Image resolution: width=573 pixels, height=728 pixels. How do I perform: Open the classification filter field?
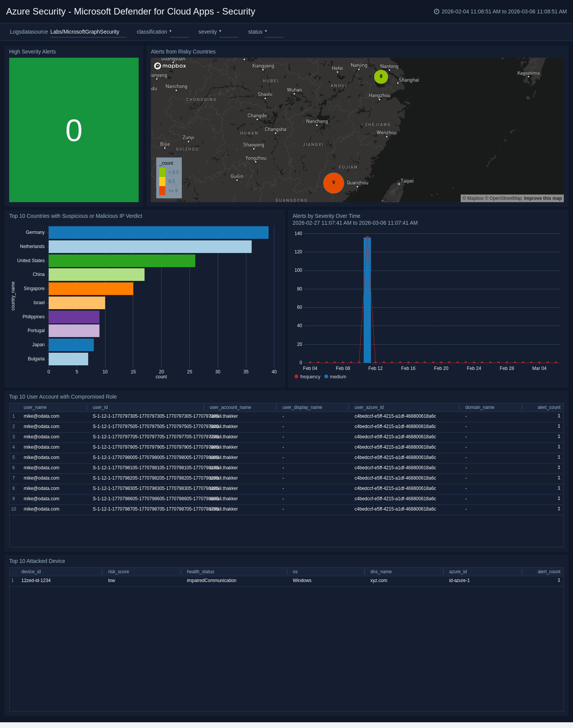179,32
